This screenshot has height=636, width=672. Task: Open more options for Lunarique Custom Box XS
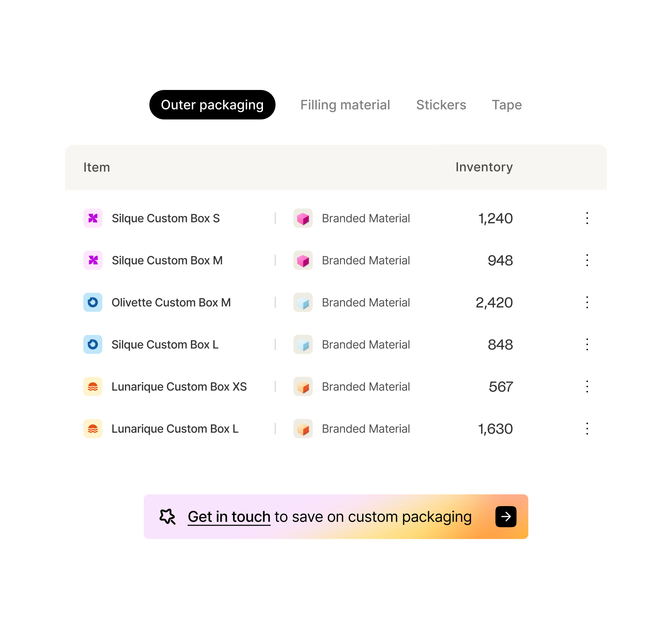tap(587, 386)
